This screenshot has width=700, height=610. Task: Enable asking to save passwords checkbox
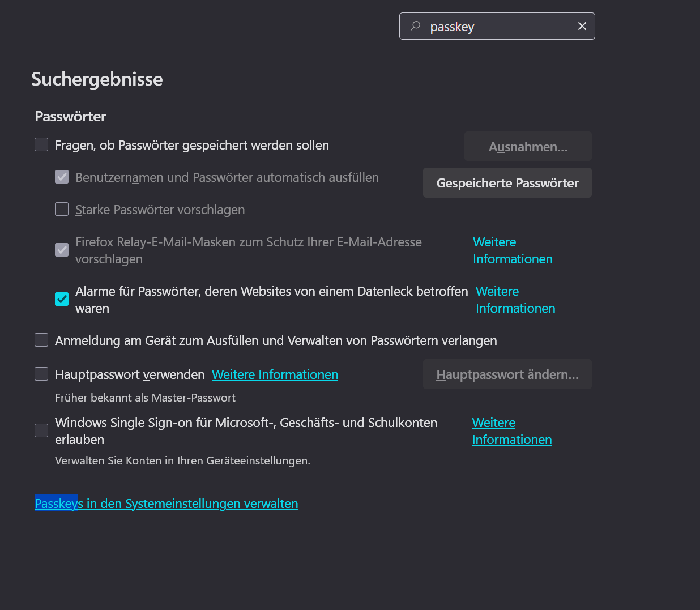(x=41, y=145)
